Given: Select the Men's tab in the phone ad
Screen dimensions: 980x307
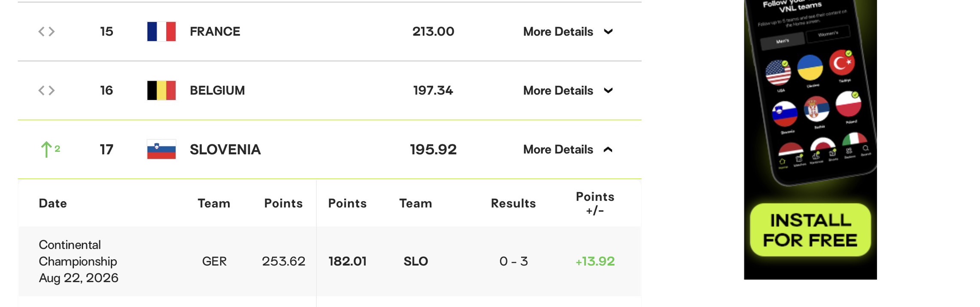Looking at the screenshot, I should (x=783, y=41).
